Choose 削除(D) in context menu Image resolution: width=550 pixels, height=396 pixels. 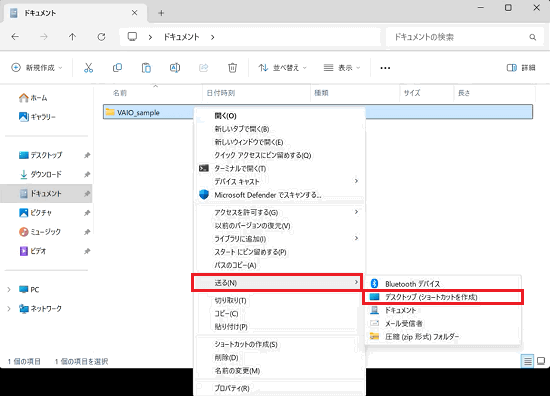pos(279,357)
